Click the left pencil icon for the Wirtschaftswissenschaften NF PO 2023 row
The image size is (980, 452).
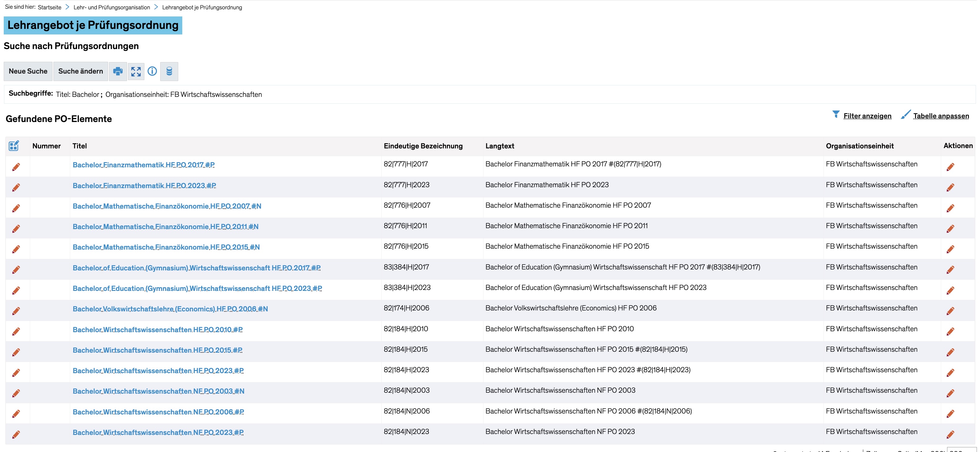point(16,434)
